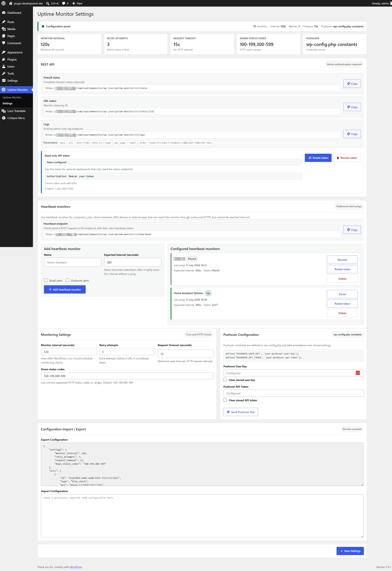The image size is (392, 571).
Task: Copy the Logs endpoint URL
Action: 352,134
